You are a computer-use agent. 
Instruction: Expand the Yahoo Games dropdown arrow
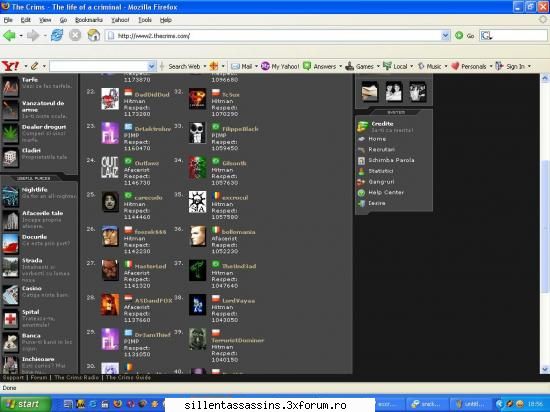(378, 66)
